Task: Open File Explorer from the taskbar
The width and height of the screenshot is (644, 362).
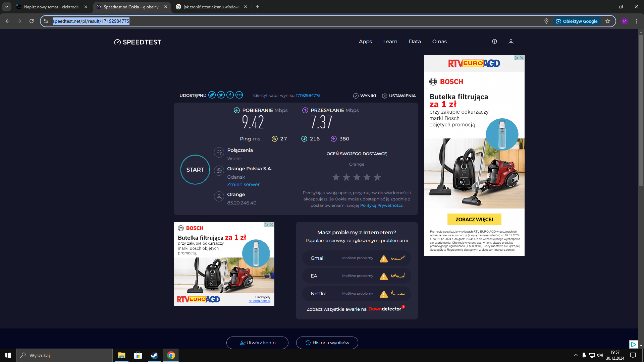Action: tap(121, 355)
